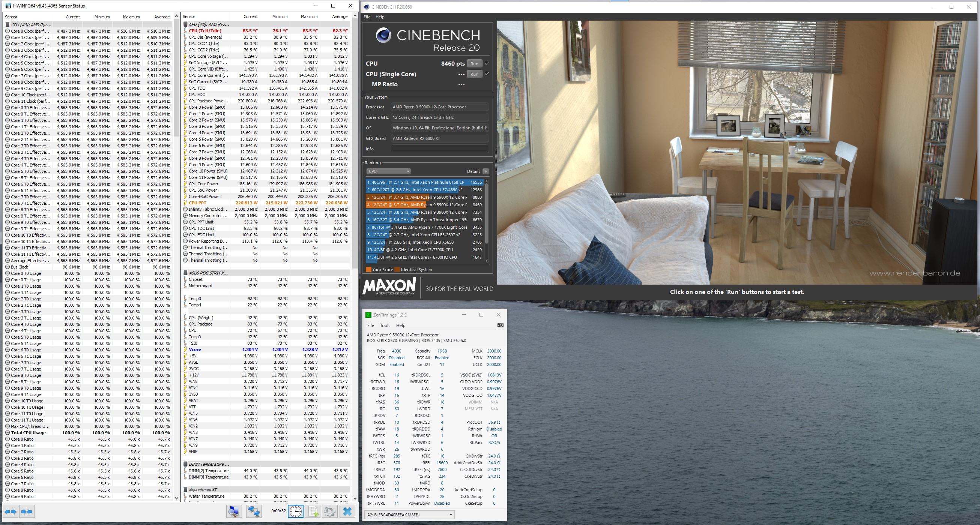Click Infinity Fabric Clock circle icon
980x525 pixels.
click(x=185, y=210)
